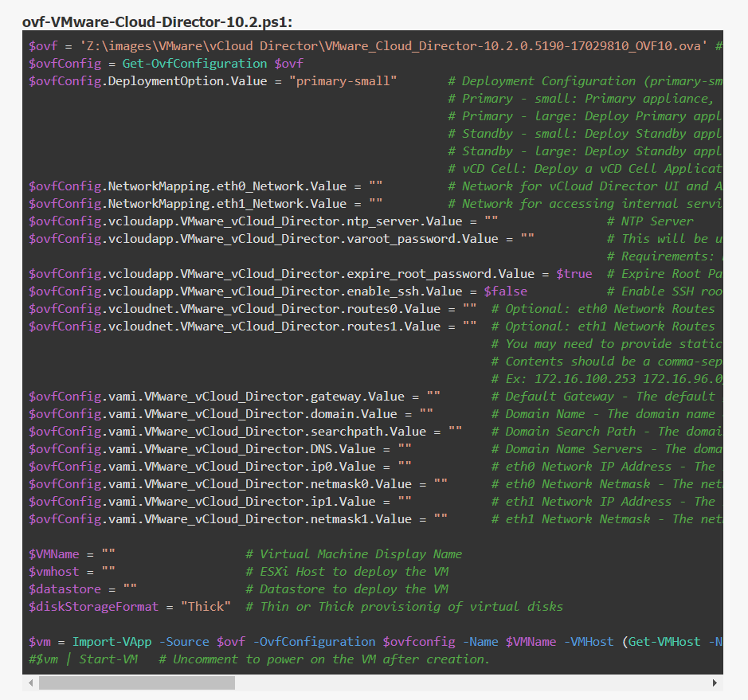This screenshot has height=700, width=748.
Task: Click the 'Datastore to deploy the VM' comment
Action: [347, 589]
